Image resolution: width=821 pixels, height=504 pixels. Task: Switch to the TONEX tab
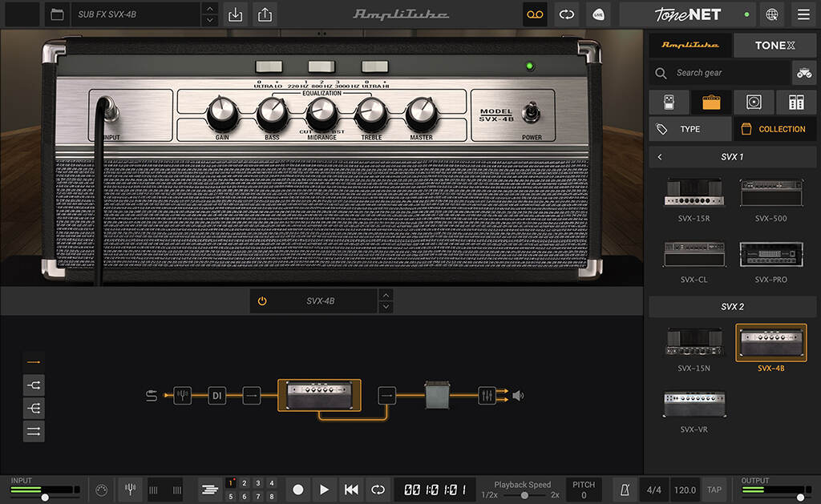pyautogui.click(x=774, y=45)
